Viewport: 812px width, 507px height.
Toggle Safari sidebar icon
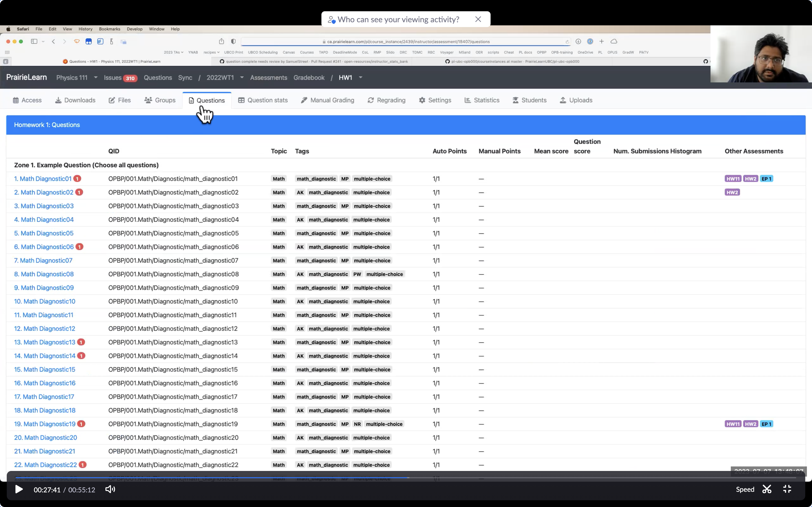tap(34, 41)
